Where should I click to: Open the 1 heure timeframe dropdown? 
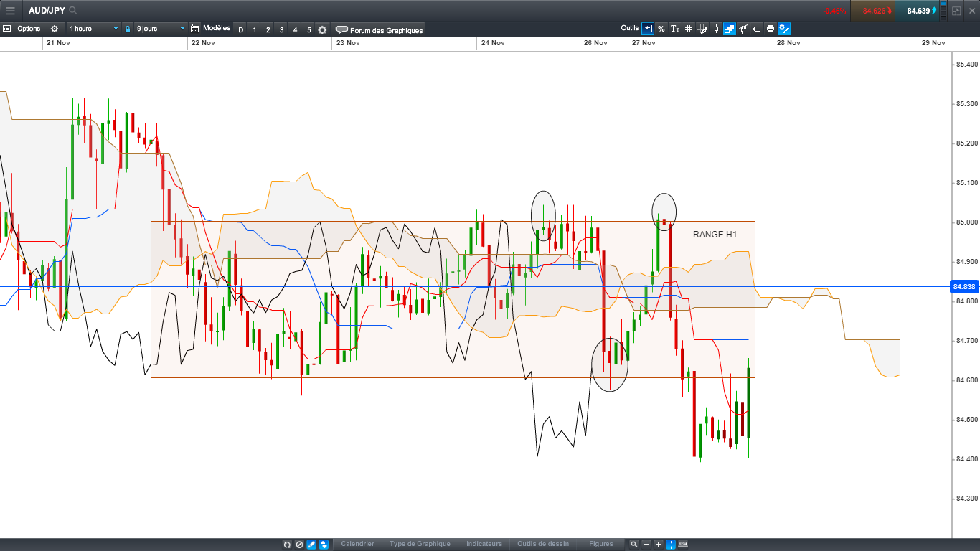(x=93, y=29)
